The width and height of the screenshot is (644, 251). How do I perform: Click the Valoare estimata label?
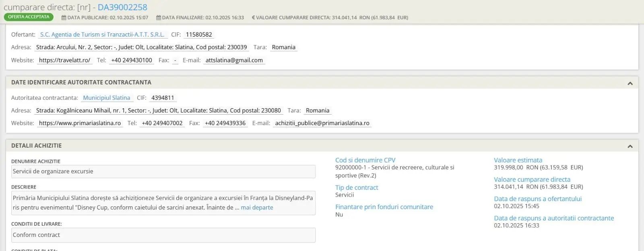[x=518, y=160]
